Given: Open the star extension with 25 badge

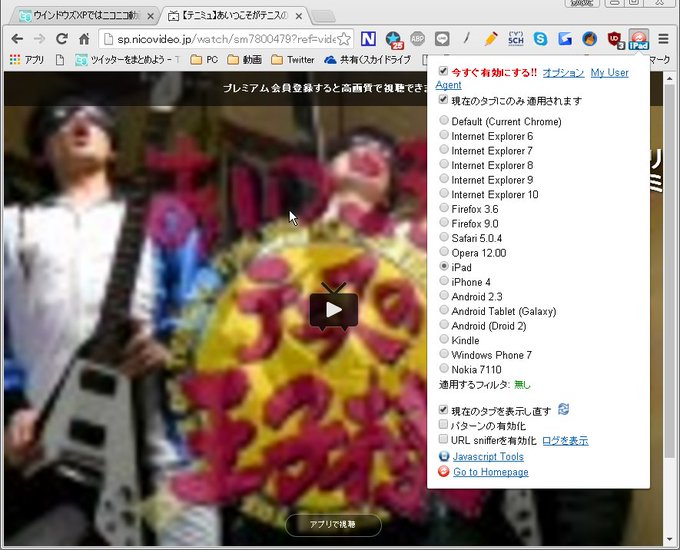Looking at the screenshot, I should [394, 39].
